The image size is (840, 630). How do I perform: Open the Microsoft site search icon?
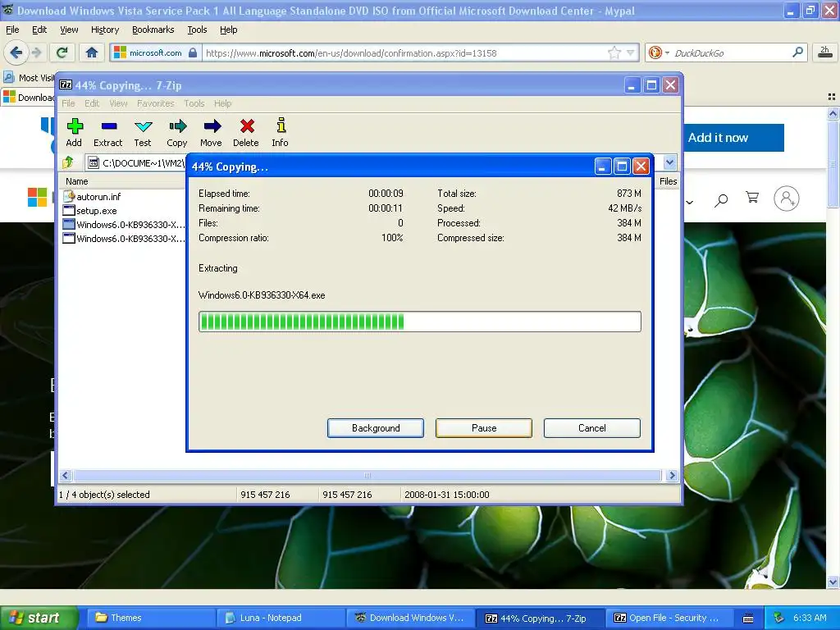point(721,200)
